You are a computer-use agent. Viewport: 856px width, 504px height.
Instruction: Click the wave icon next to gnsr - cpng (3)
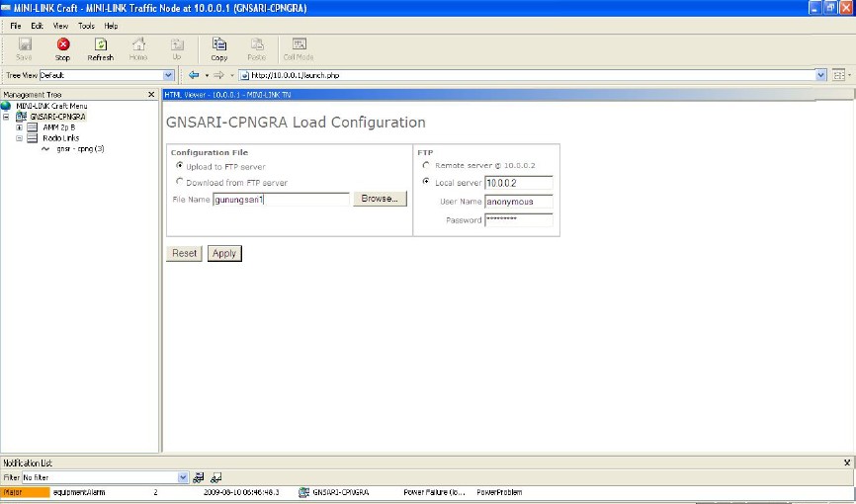pyautogui.click(x=45, y=149)
